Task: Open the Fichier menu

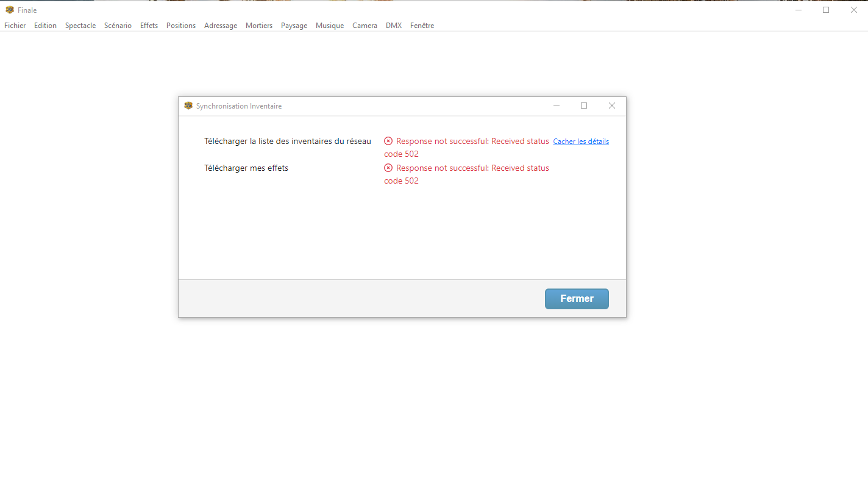Action: tap(15, 26)
